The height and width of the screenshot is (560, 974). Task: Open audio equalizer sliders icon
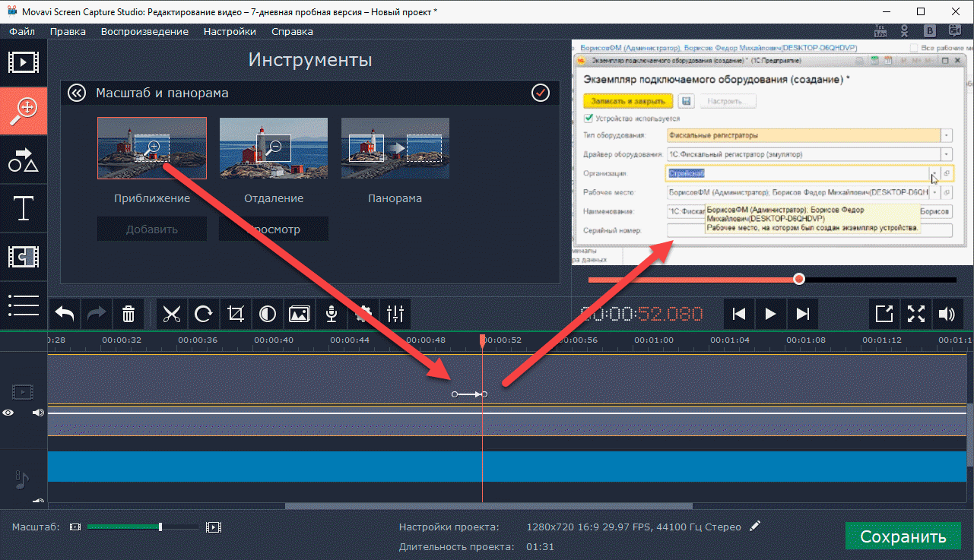point(395,313)
